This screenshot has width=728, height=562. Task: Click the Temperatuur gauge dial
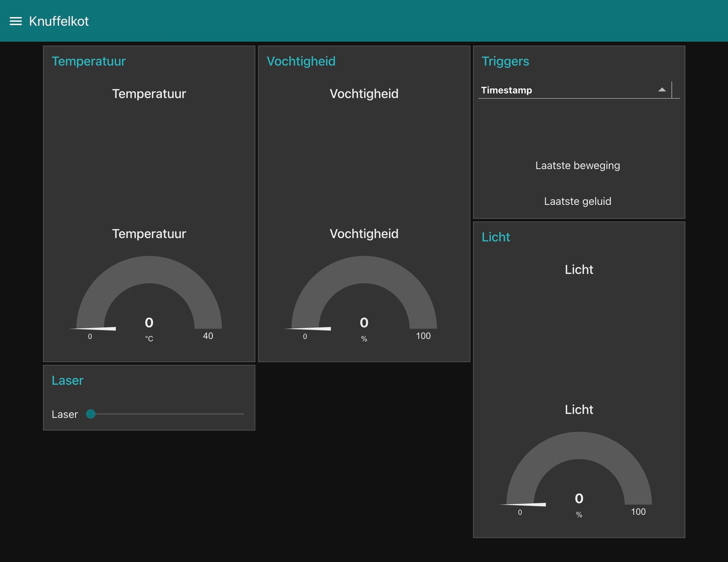tap(149, 270)
